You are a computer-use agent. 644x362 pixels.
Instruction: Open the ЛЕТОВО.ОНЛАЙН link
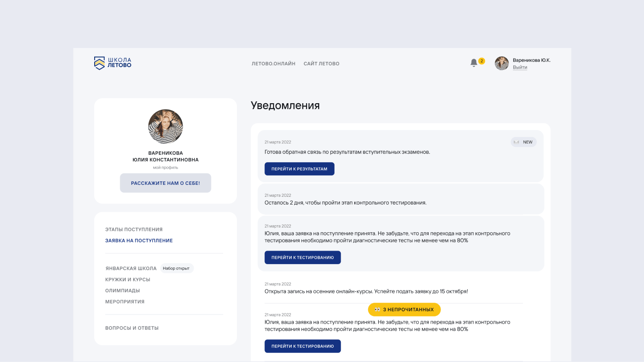[x=273, y=63]
